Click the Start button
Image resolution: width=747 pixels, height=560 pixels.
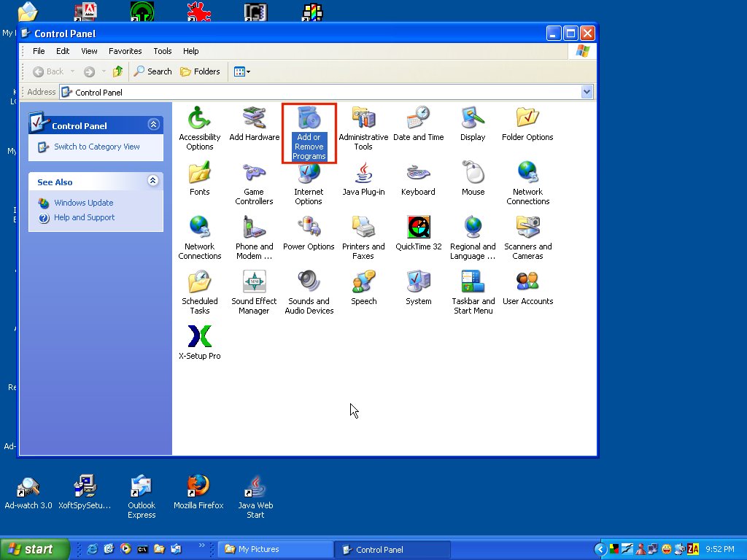coord(34,549)
